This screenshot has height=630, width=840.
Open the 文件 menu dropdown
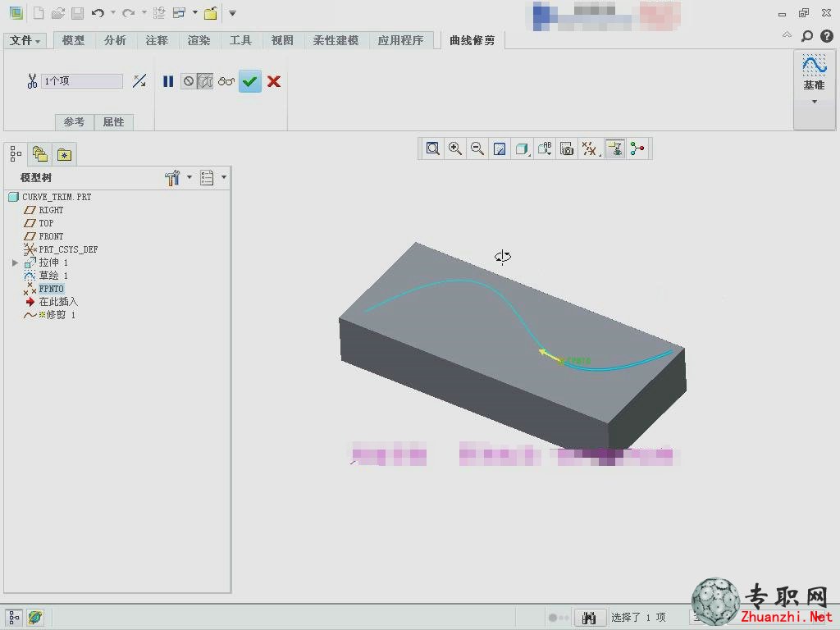coord(25,40)
